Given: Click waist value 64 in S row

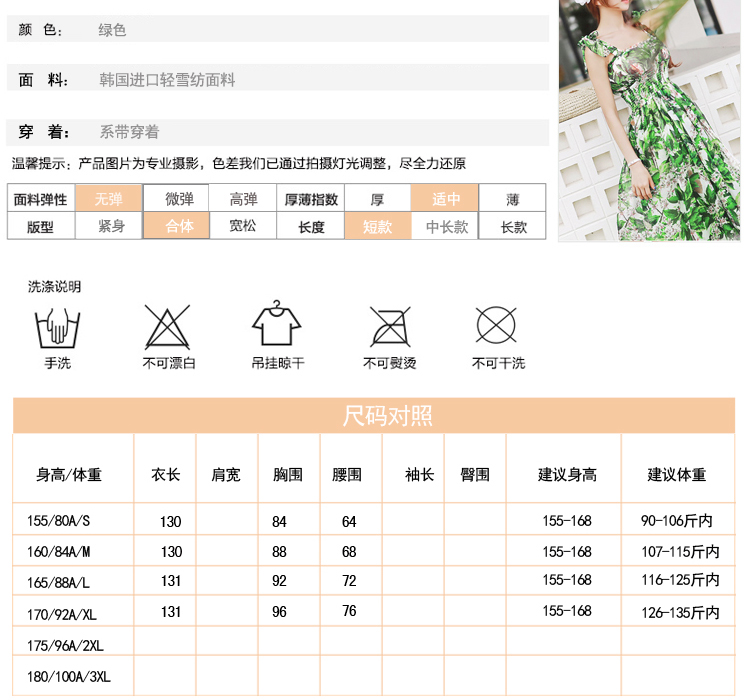Looking at the screenshot, I should coord(349,522).
